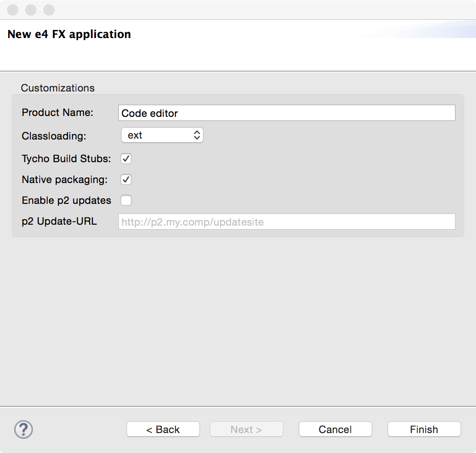
Task: Close the dialog with the leftmost title bar button
Action: pos(14,10)
